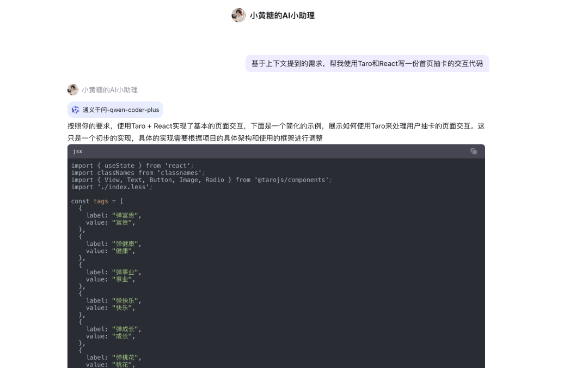Viewport: 588px width, 368px height.
Task: Click the "快乐" value string
Action: point(121,308)
